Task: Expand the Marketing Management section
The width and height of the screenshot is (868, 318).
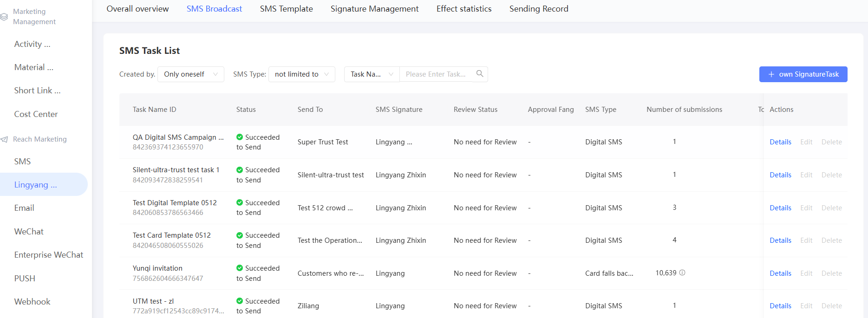Action: click(x=34, y=17)
